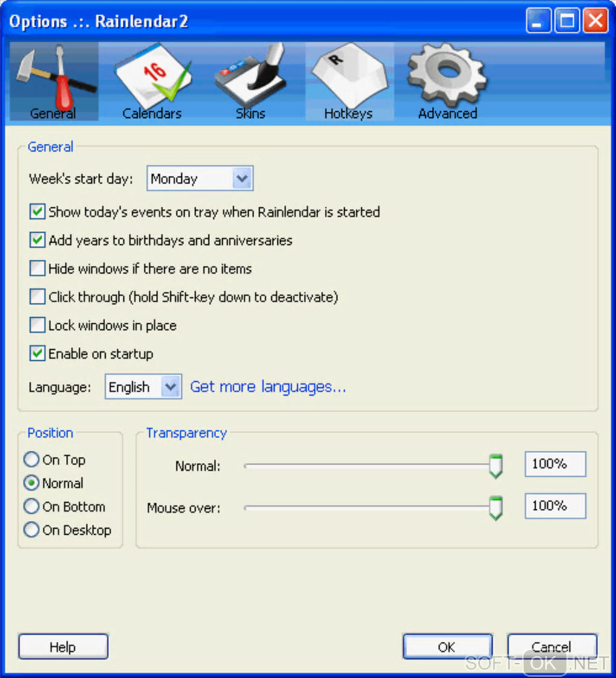Close the Options Rainlendar2 window
The height and width of the screenshot is (678, 616).
[595, 21]
